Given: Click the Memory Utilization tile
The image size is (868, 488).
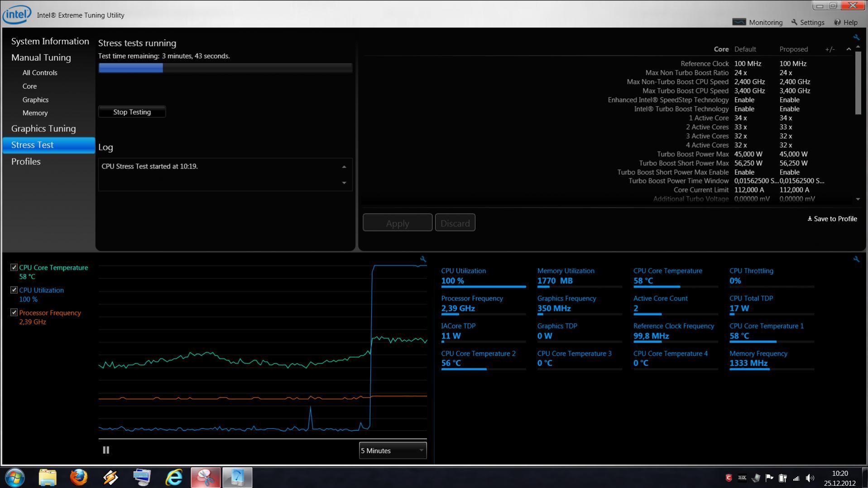Looking at the screenshot, I should (x=579, y=277).
